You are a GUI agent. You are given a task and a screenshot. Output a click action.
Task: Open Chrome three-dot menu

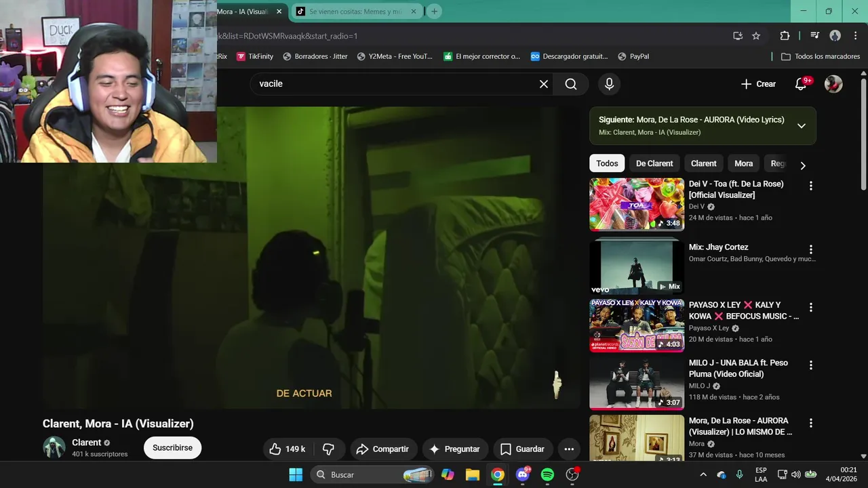point(854,36)
